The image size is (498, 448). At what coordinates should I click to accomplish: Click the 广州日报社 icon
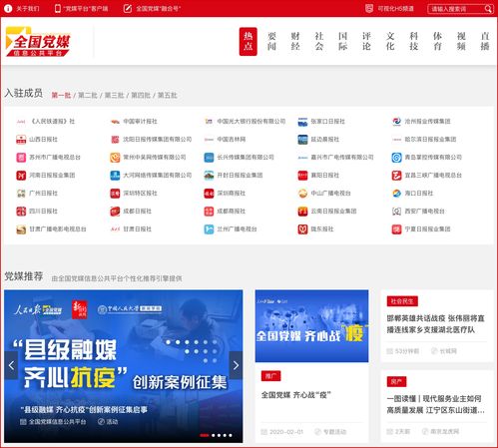pyautogui.click(x=21, y=194)
